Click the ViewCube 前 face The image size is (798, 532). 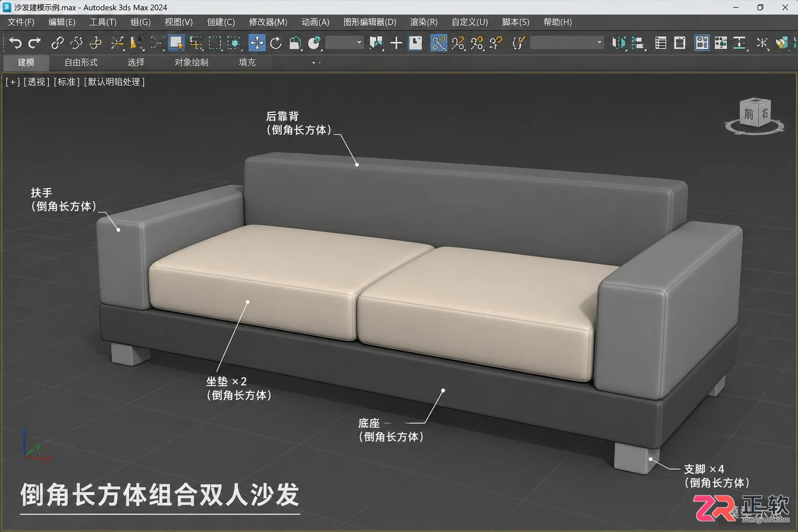point(749,115)
